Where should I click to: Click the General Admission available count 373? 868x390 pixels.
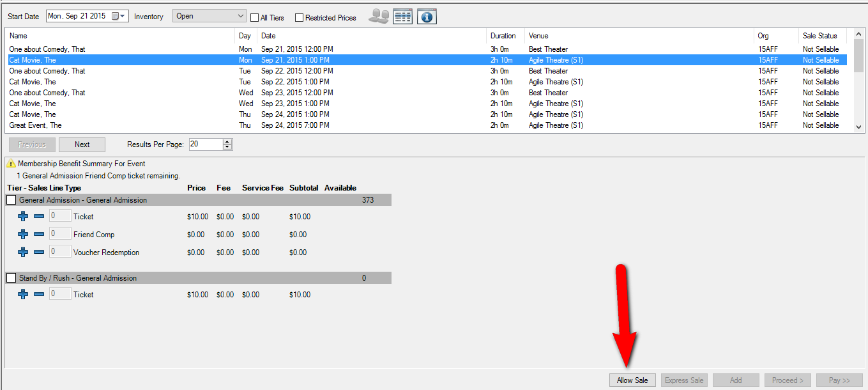tap(367, 200)
